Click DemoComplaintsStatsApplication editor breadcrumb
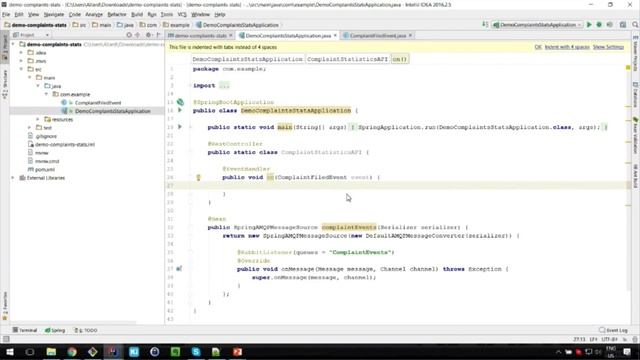The height and width of the screenshot is (360, 640). point(247,59)
